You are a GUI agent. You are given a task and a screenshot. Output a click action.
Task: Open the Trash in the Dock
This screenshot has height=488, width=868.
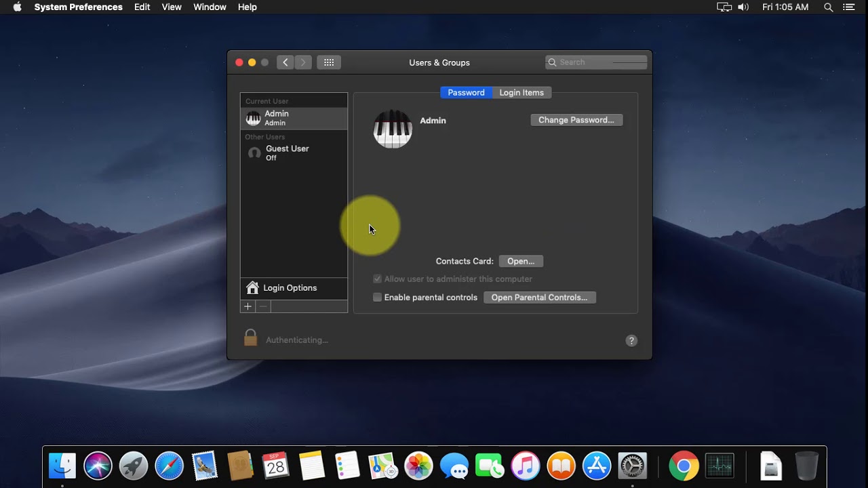click(x=806, y=466)
